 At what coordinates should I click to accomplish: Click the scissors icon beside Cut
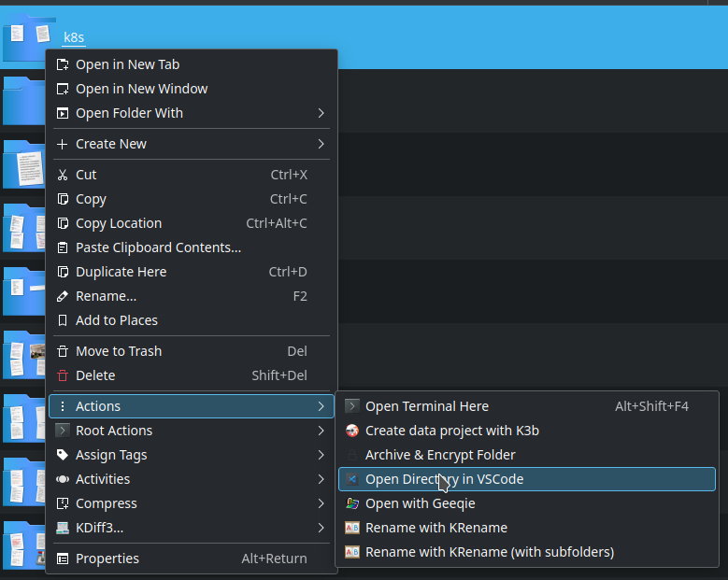coord(63,175)
